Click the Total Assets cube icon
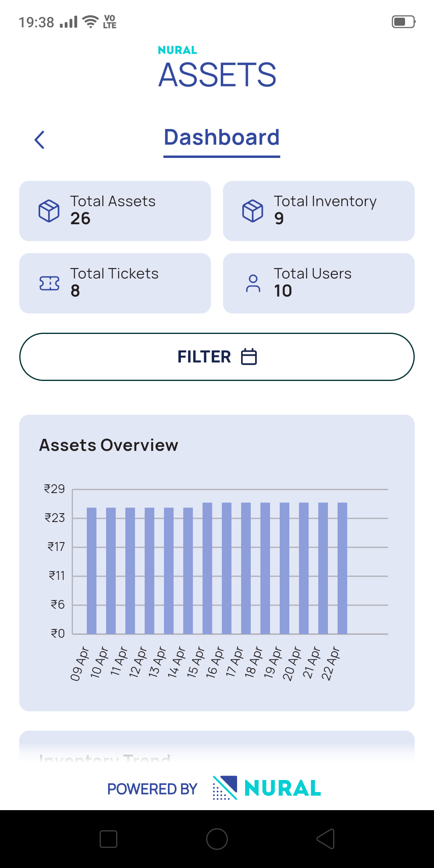Viewport: 434px width, 868px height. (49, 211)
